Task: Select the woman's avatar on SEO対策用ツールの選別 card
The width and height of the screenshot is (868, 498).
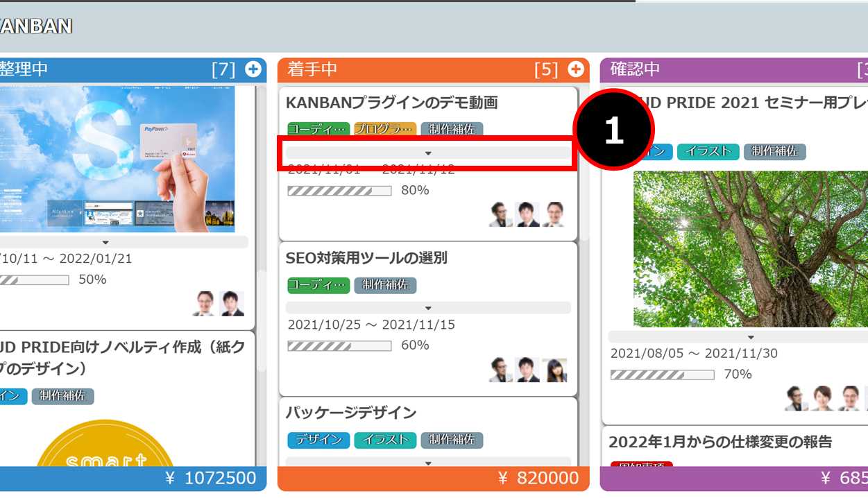Action: click(554, 370)
